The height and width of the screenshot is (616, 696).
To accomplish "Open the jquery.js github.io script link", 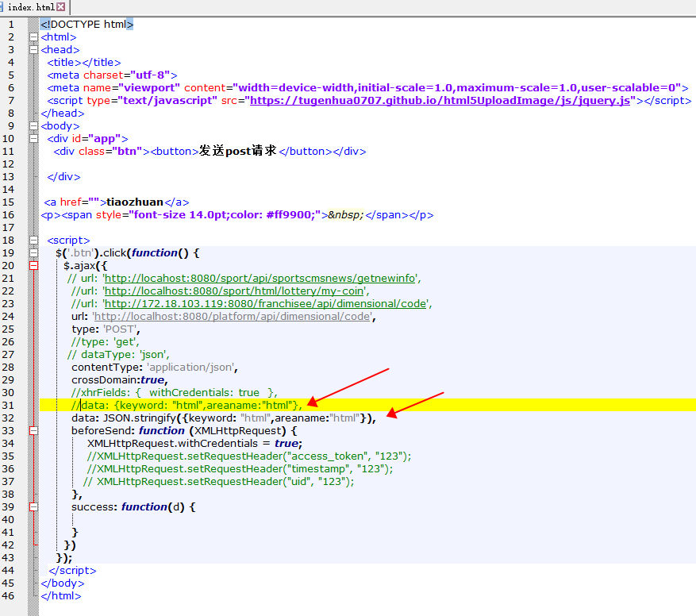I will click(x=440, y=101).
